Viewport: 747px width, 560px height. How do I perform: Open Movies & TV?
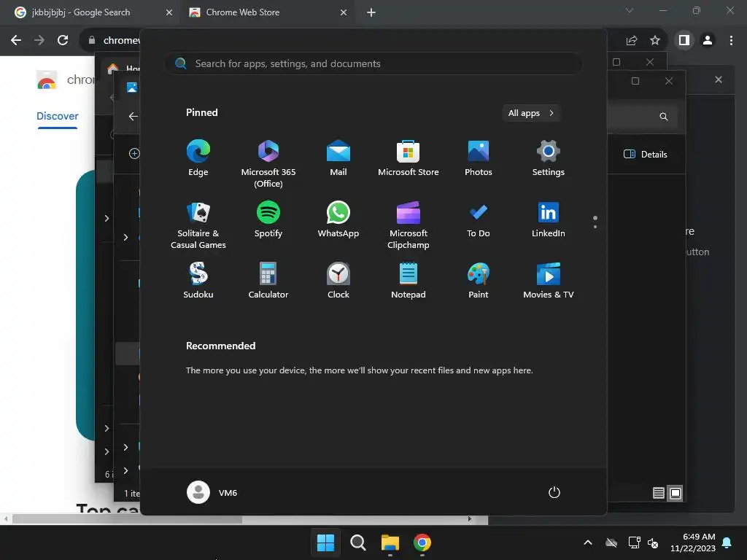pyautogui.click(x=549, y=281)
